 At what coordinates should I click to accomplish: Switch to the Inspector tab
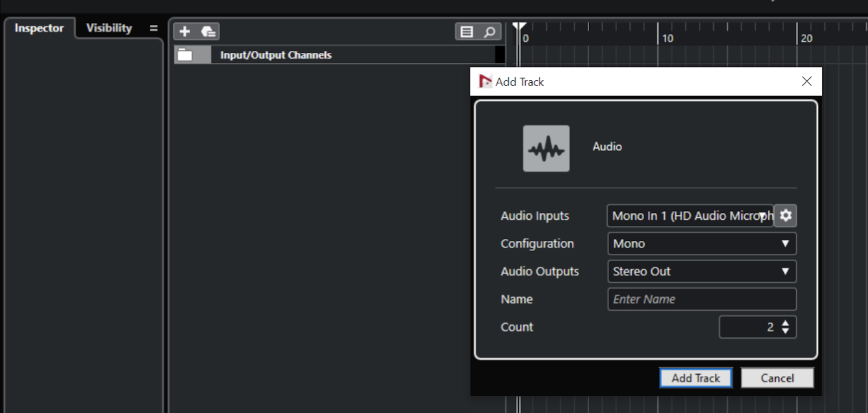click(39, 28)
